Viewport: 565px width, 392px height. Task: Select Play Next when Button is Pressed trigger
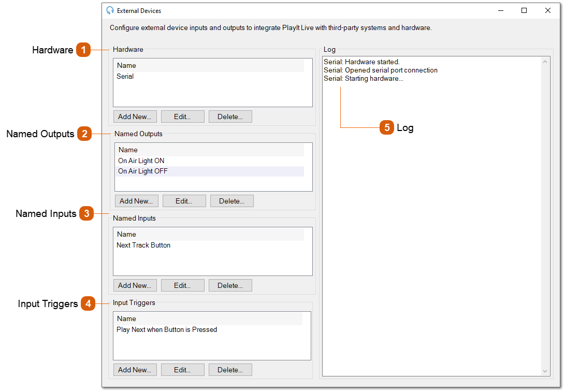(x=167, y=330)
